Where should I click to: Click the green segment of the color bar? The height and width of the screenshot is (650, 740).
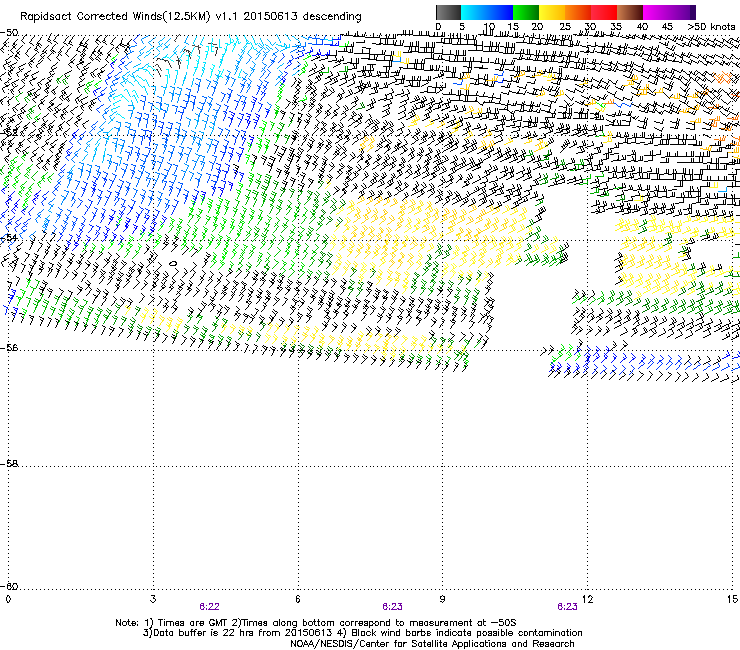click(526, 12)
